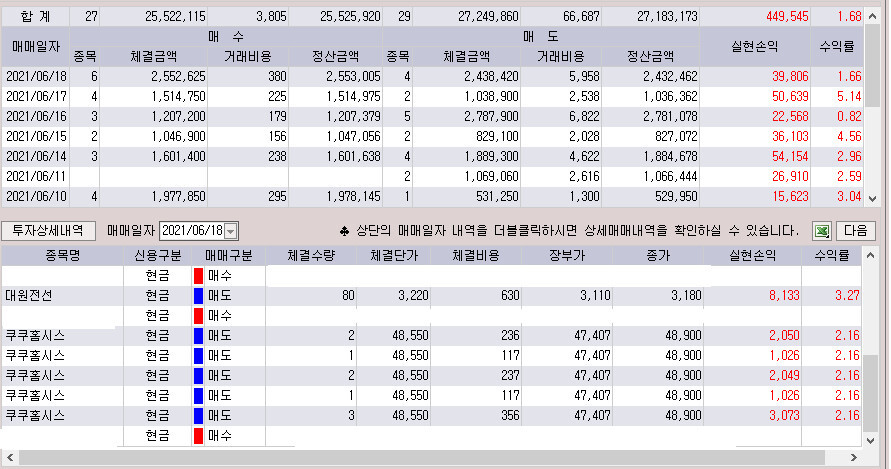Click the 신용구분 column header
Screen dimensions: 891x469
point(157,255)
